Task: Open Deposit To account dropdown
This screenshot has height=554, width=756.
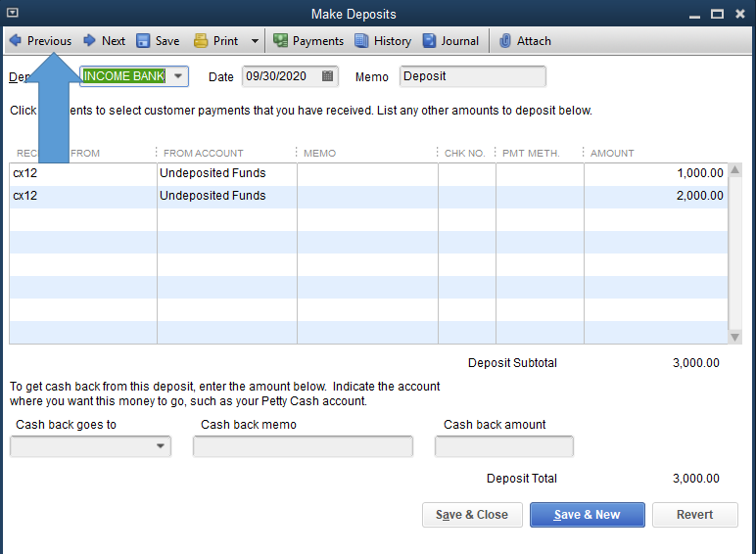Action: point(178,76)
